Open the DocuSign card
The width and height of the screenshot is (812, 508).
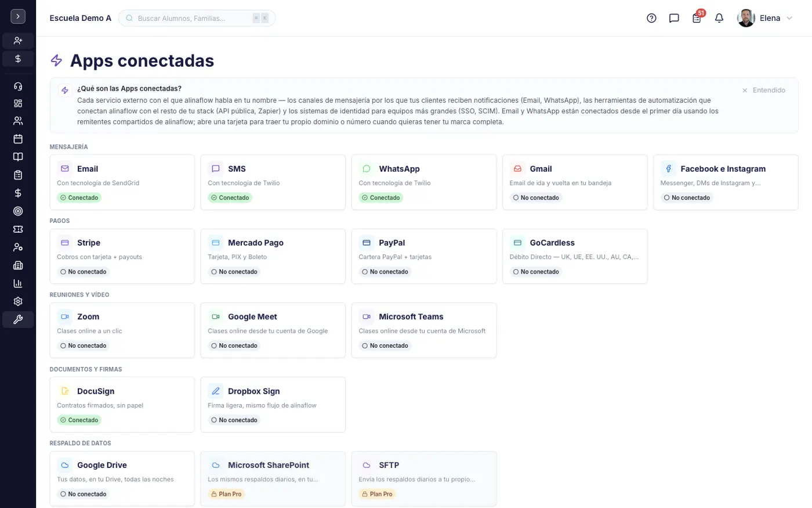pos(122,405)
